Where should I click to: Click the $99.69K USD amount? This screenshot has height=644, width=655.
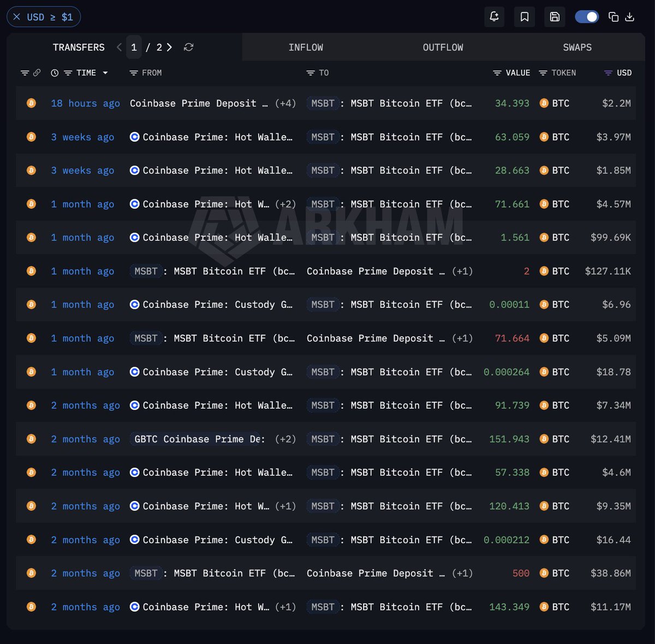point(611,237)
